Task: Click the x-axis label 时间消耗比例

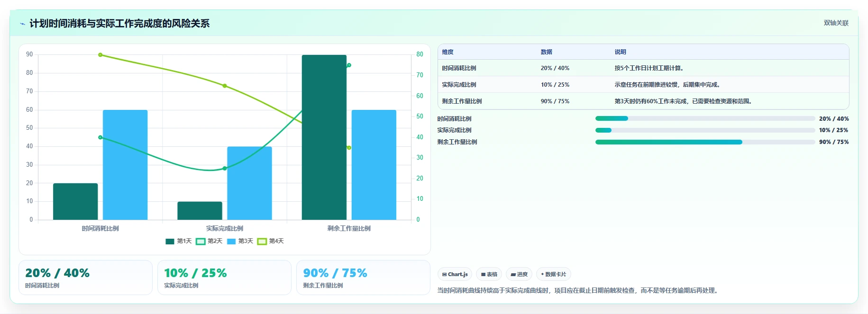Action: (100, 229)
